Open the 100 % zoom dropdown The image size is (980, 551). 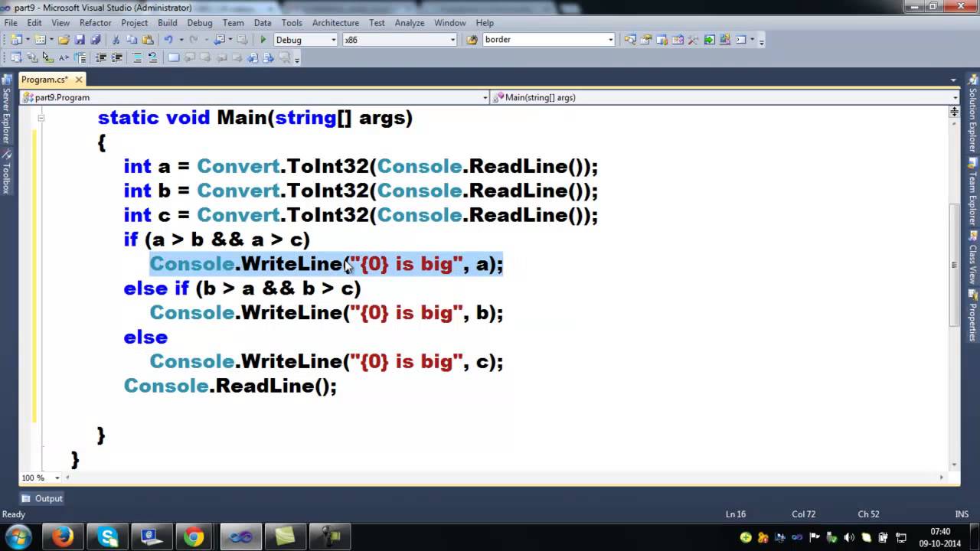click(56, 478)
